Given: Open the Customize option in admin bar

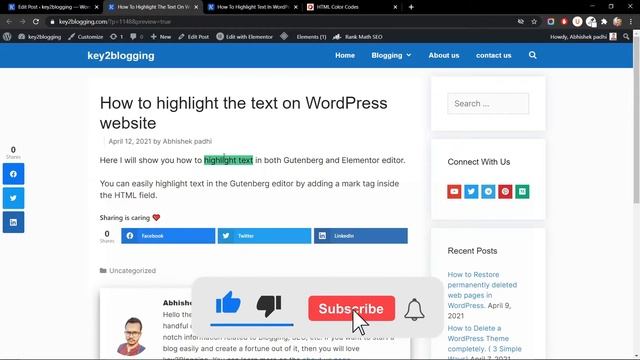Looking at the screenshot, I should tap(86, 37).
